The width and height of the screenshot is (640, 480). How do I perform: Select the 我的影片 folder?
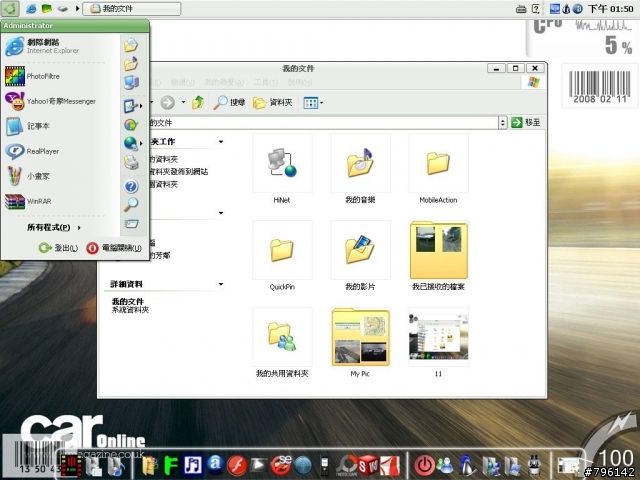pyautogui.click(x=360, y=256)
